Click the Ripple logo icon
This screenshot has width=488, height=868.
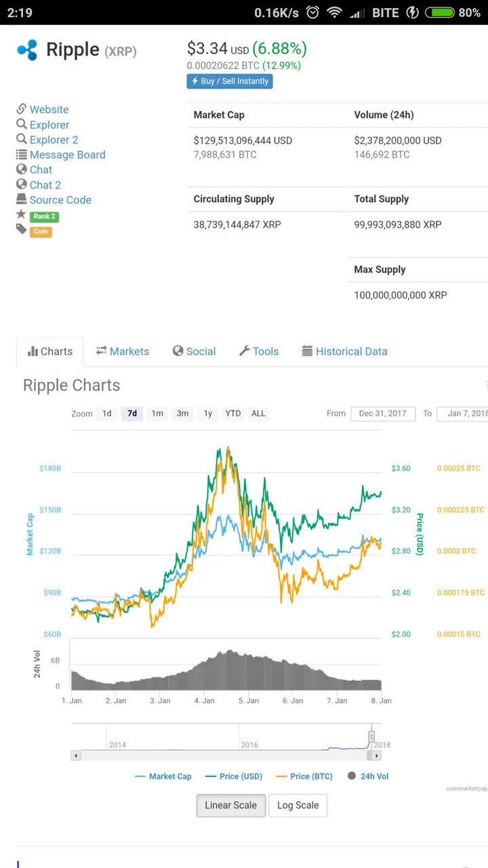tap(27, 50)
